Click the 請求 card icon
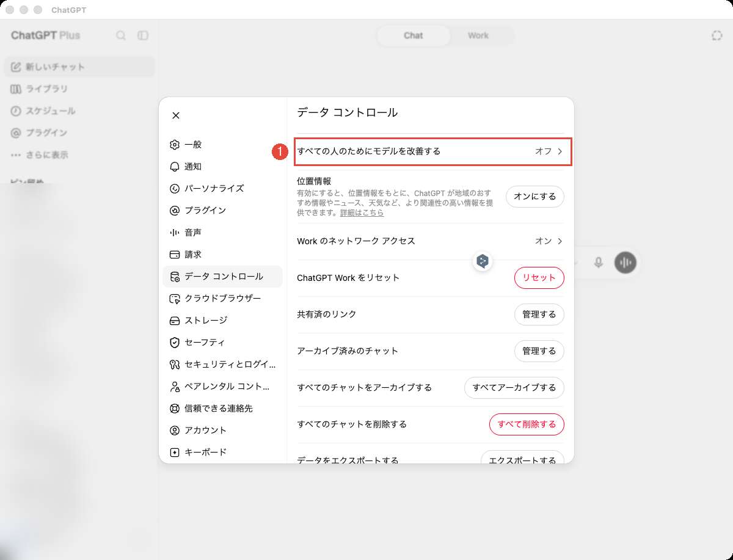Image resolution: width=733 pixels, height=560 pixels. [175, 255]
